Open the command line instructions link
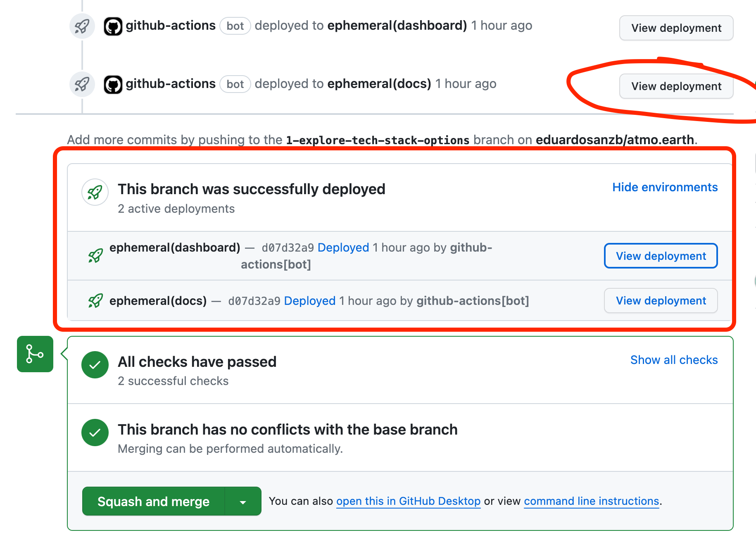The width and height of the screenshot is (756, 542). (x=591, y=501)
